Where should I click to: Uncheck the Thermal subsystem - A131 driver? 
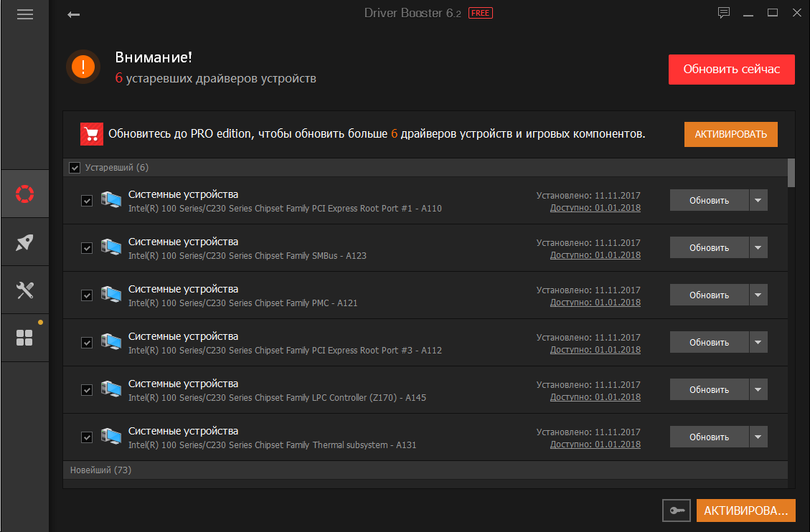point(87,437)
